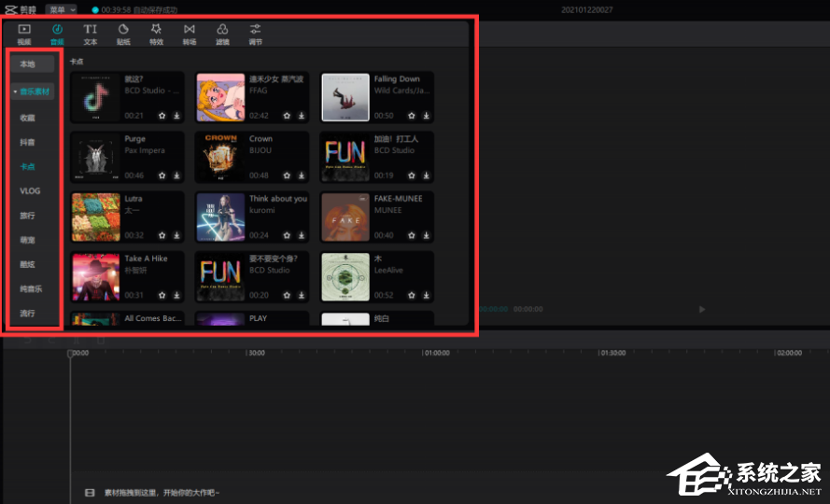Screen dimensions: 830x504
Task: Open the 贴纸 (Stickers) panel
Action: [122, 35]
